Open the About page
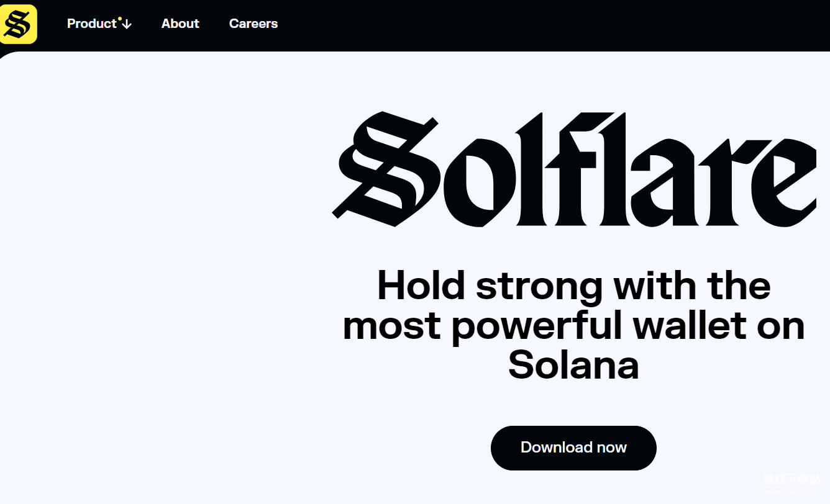The image size is (830, 504). pyautogui.click(x=180, y=24)
